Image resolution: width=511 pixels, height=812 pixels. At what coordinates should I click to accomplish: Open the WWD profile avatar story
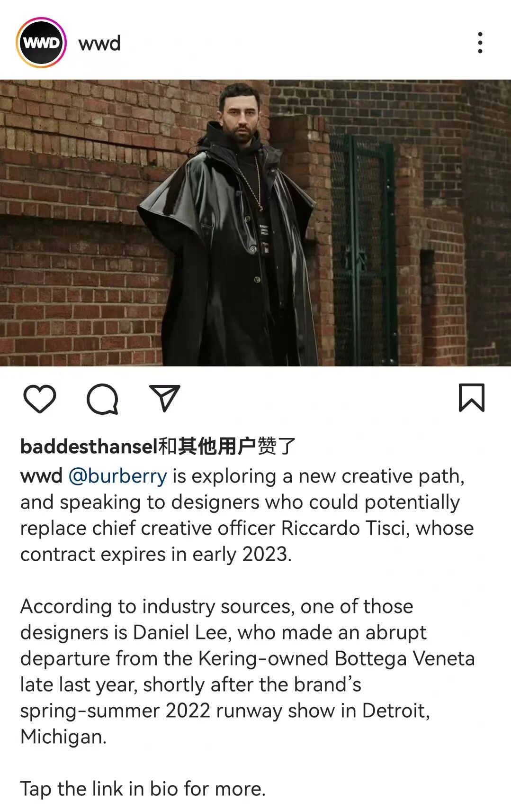(x=41, y=43)
